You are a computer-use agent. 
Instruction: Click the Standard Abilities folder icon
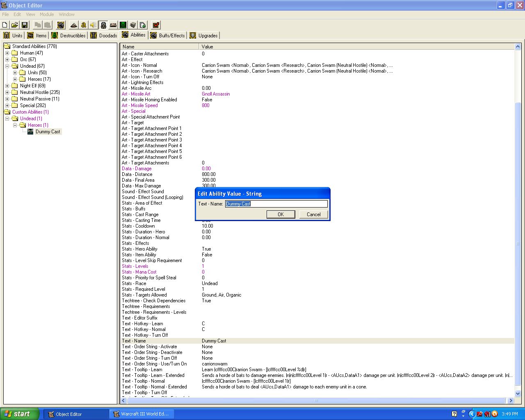pos(7,46)
